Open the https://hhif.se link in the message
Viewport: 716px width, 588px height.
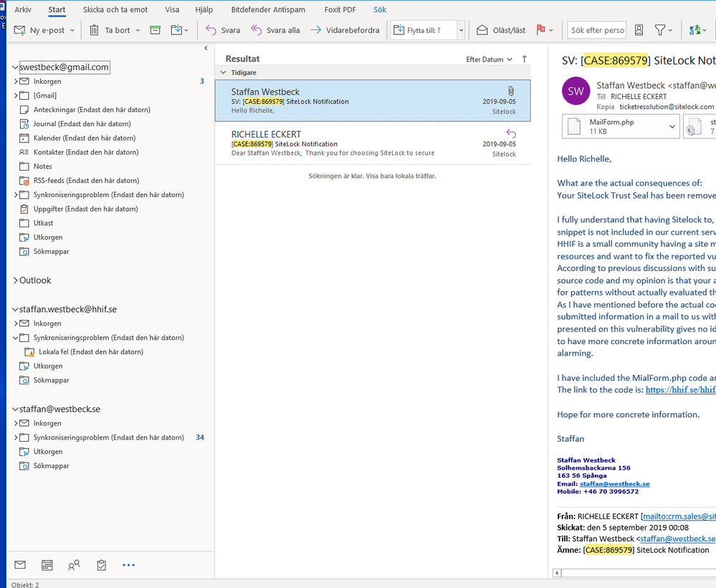point(680,390)
